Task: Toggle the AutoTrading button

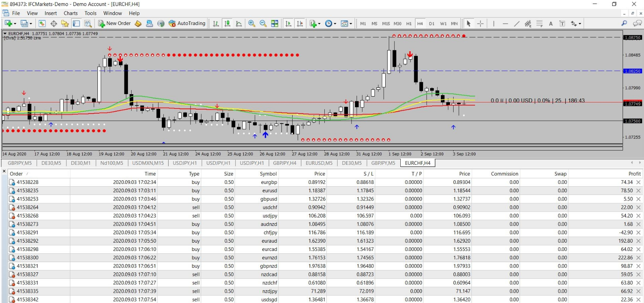Action: point(187,23)
